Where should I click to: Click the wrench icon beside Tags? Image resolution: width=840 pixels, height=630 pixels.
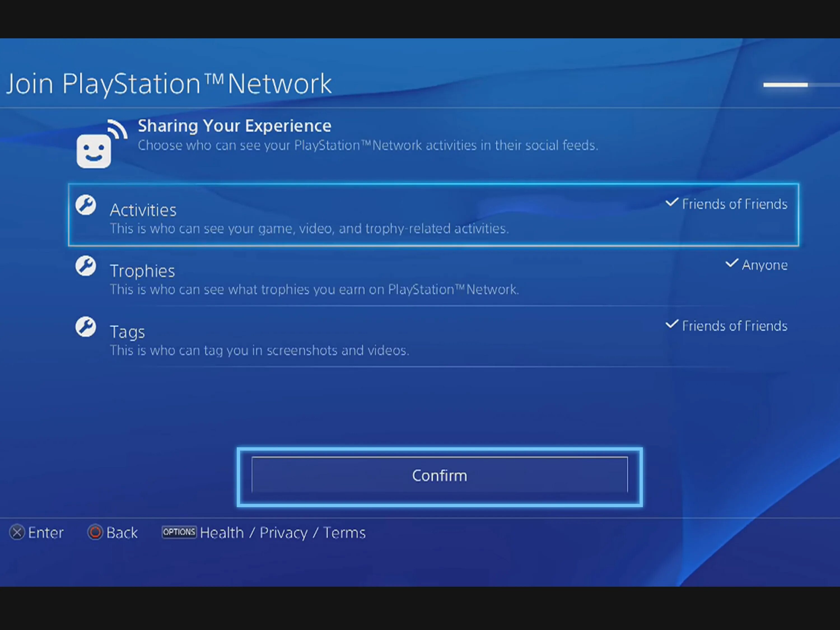[85, 326]
